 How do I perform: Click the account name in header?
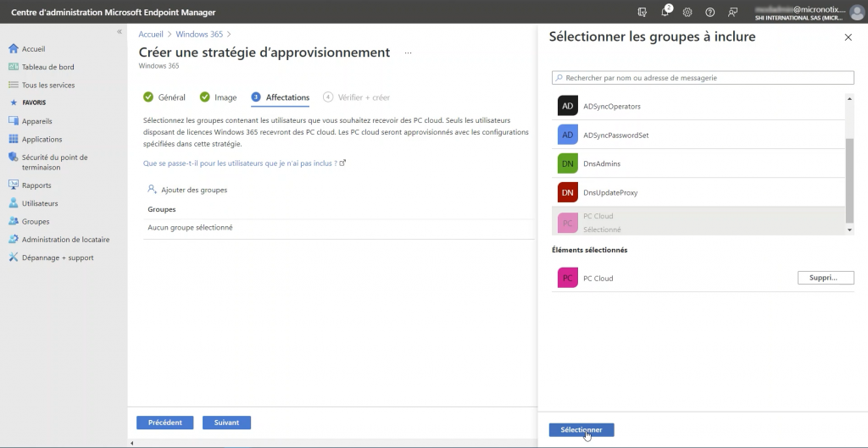tap(800, 9)
